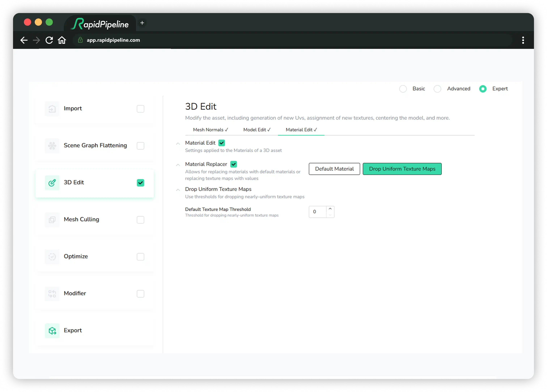This screenshot has height=392, width=547.
Task: Open the Scene Graph Flattening step
Action: pos(94,146)
